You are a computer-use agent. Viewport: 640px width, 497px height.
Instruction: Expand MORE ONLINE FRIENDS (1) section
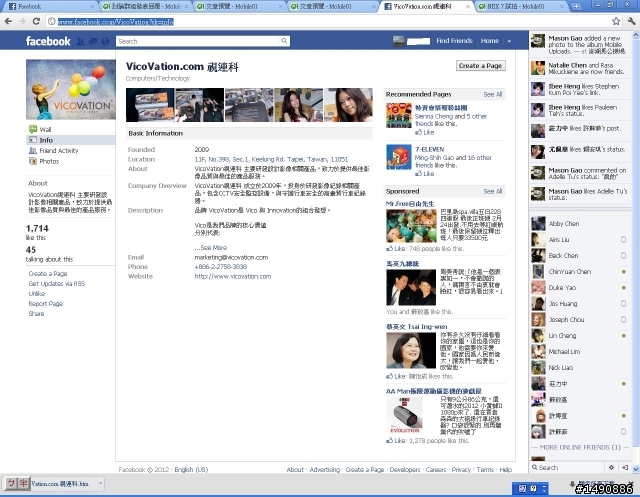click(580, 447)
